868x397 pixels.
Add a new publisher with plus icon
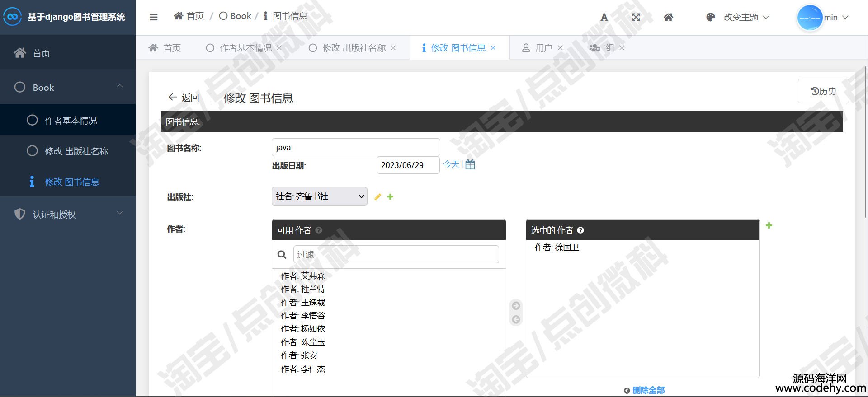(x=390, y=196)
